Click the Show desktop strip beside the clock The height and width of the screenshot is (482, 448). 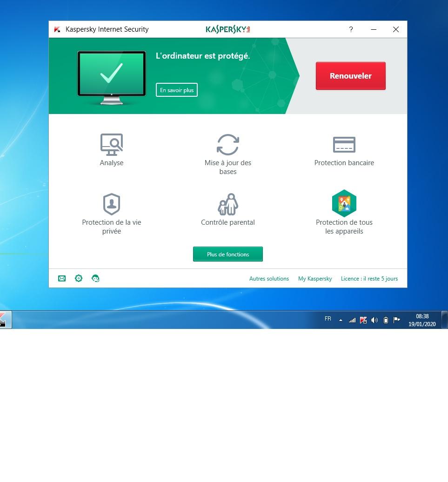coord(445,320)
